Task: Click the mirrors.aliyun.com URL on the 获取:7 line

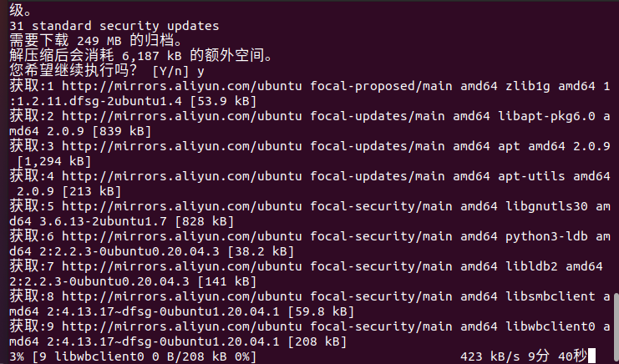Action: [182, 266]
